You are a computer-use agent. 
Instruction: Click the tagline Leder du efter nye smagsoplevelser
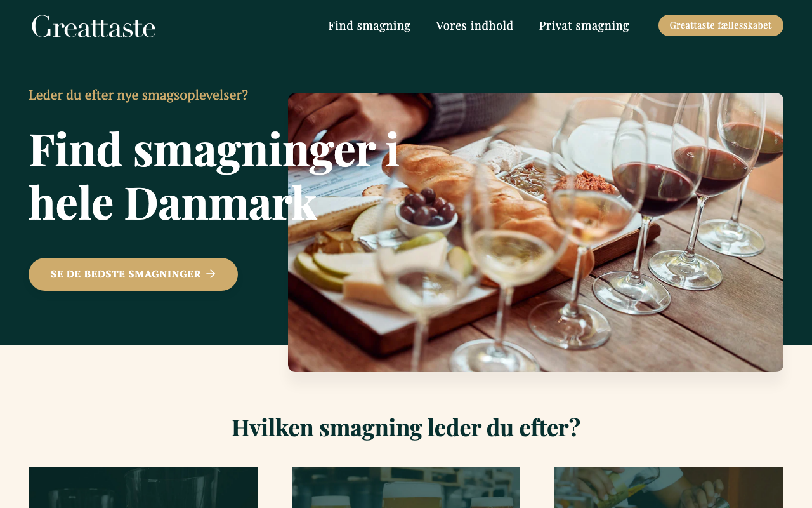tap(138, 95)
